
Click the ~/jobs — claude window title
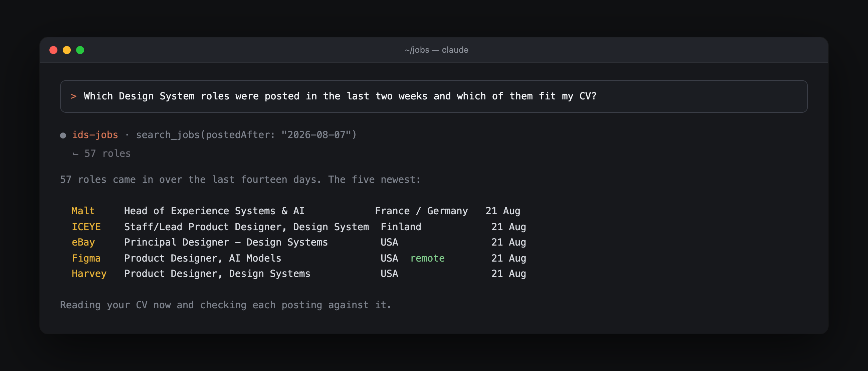coord(436,50)
